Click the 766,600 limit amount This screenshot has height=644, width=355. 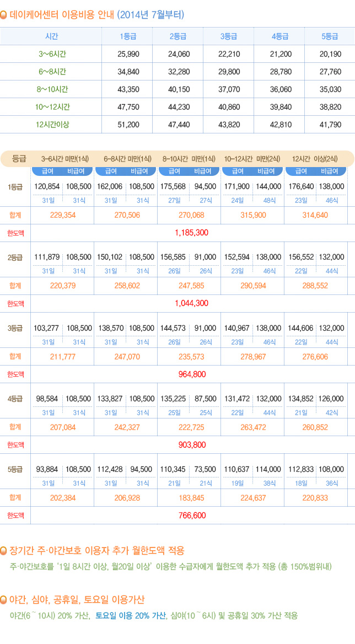192,516
